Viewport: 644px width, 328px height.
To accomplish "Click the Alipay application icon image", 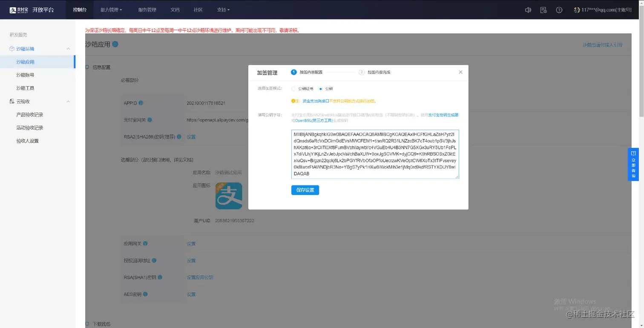I will (229, 196).
